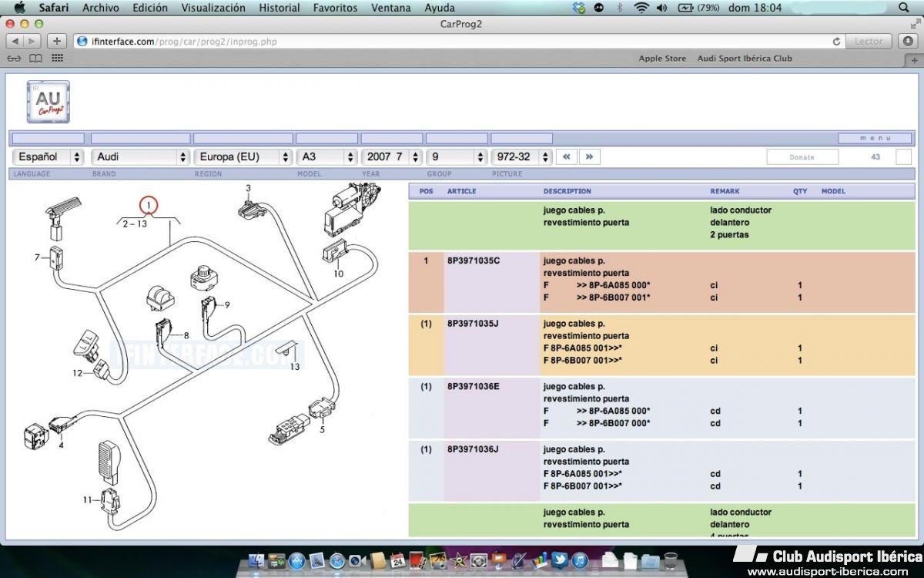Open the Apple Store bookmark
Screen dimensions: 924x578
662,59
